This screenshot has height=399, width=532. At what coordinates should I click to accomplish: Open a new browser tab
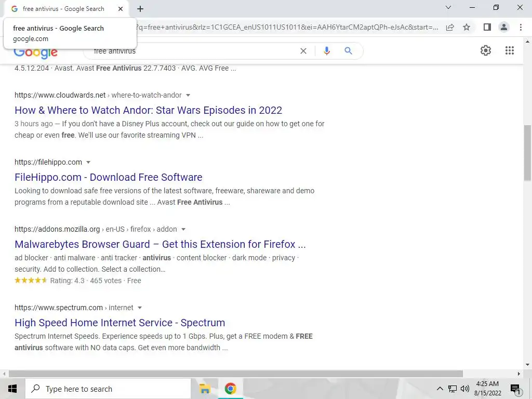point(140,9)
